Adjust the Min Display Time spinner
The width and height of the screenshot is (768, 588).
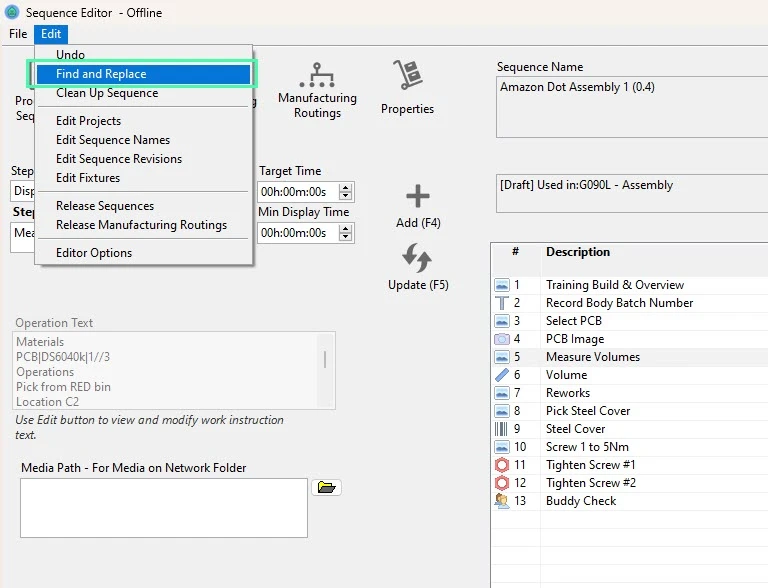pyautogui.click(x=346, y=233)
